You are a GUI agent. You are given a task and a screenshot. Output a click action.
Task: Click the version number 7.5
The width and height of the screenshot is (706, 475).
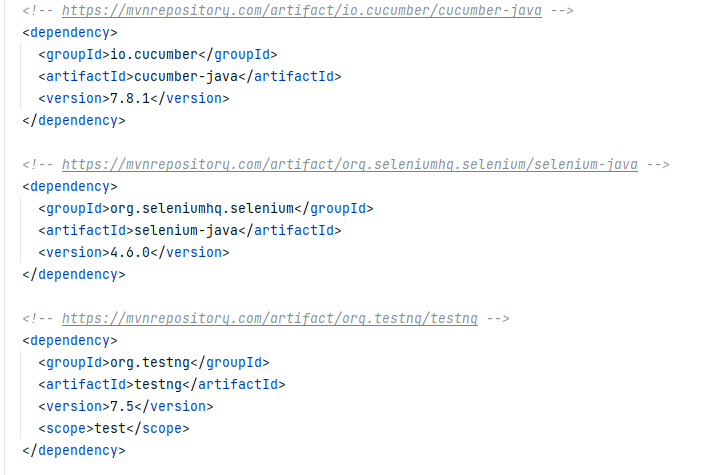tap(116, 406)
